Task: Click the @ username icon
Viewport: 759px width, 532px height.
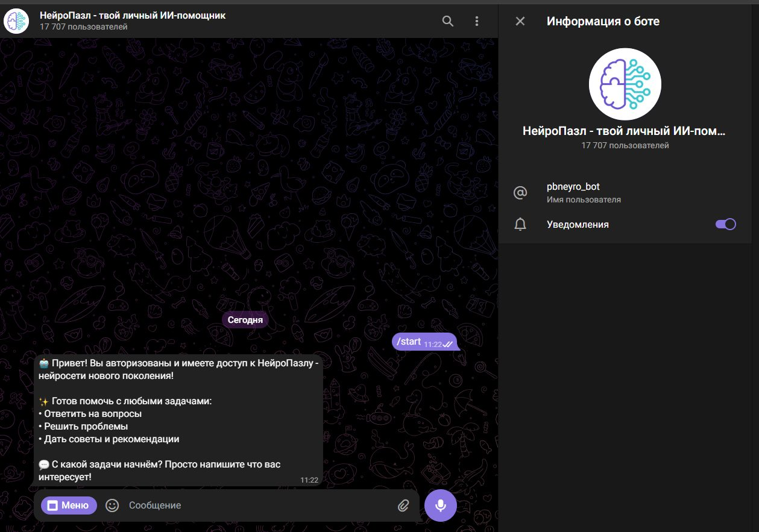Action: coord(520,193)
